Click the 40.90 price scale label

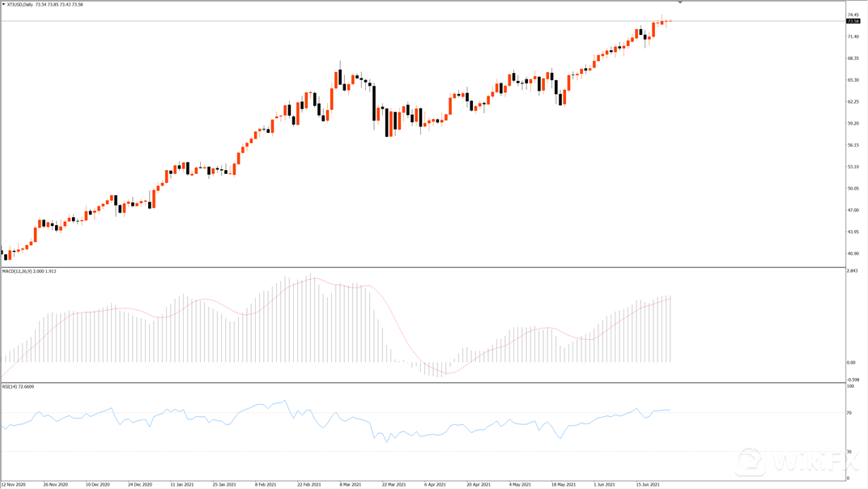[x=853, y=253]
